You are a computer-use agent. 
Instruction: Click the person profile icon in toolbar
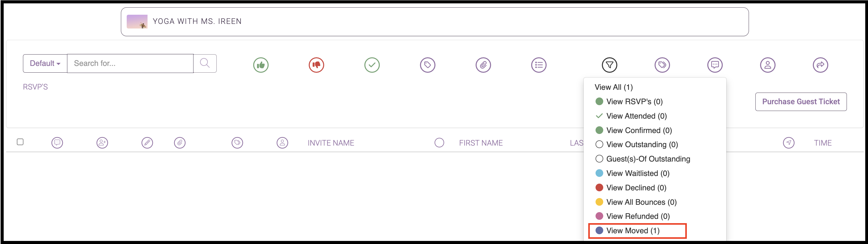[768, 65]
